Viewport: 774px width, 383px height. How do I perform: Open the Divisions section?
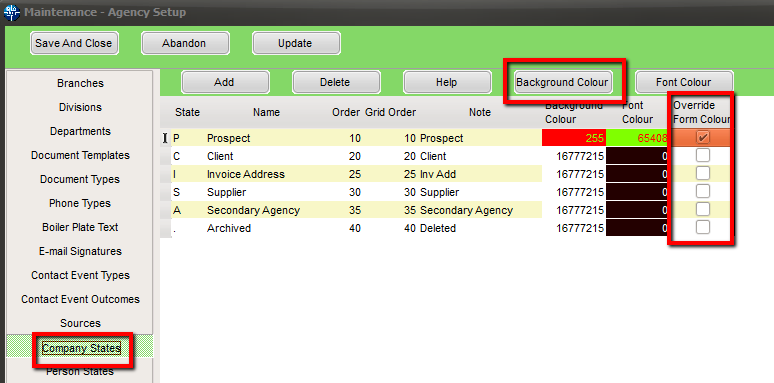coord(80,107)
